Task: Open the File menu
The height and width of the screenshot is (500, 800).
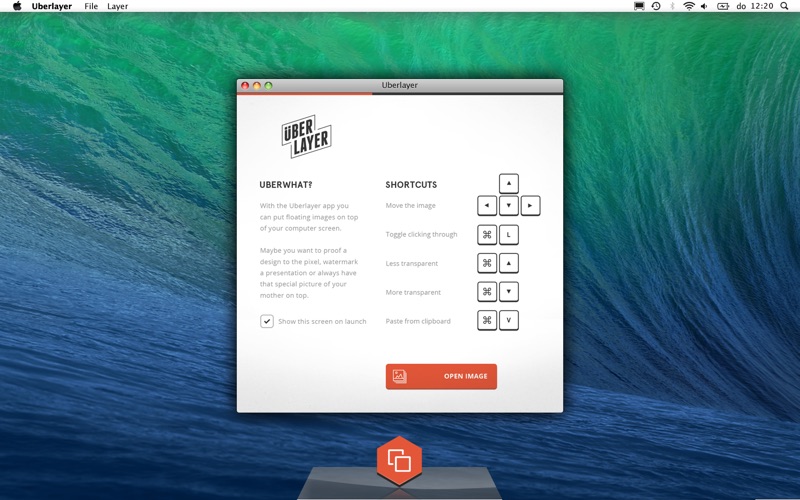Action: tap(91, 6)
